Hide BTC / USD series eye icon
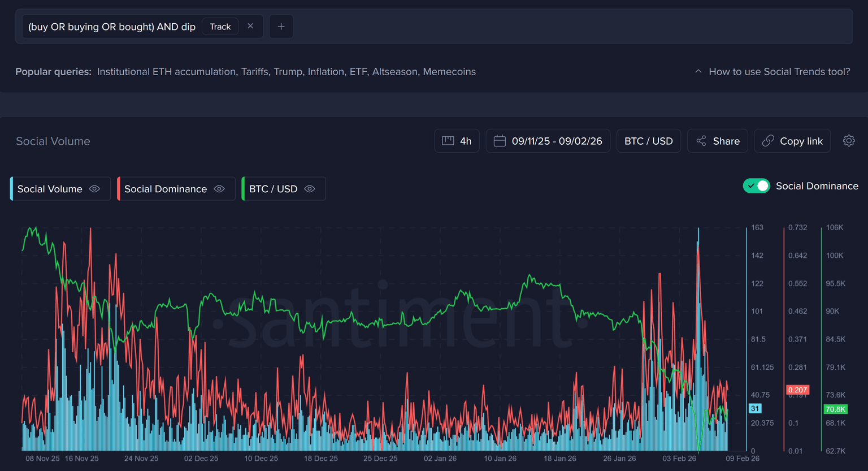This screenshot has width=868, height=471. (310, 189)
